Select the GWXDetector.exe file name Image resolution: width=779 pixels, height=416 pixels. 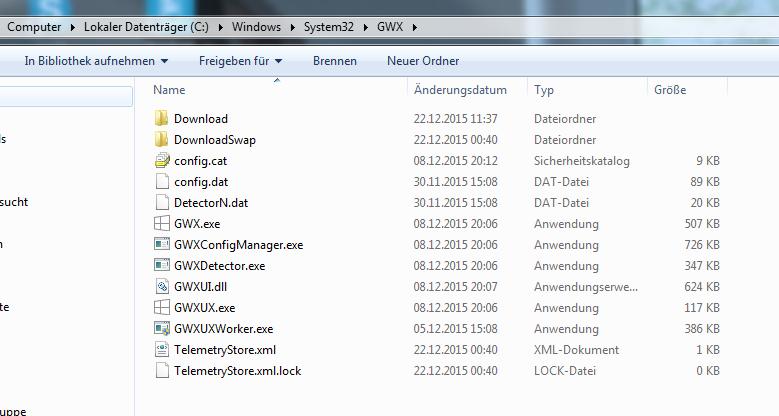pyautogui.click(x=220, y=265)
